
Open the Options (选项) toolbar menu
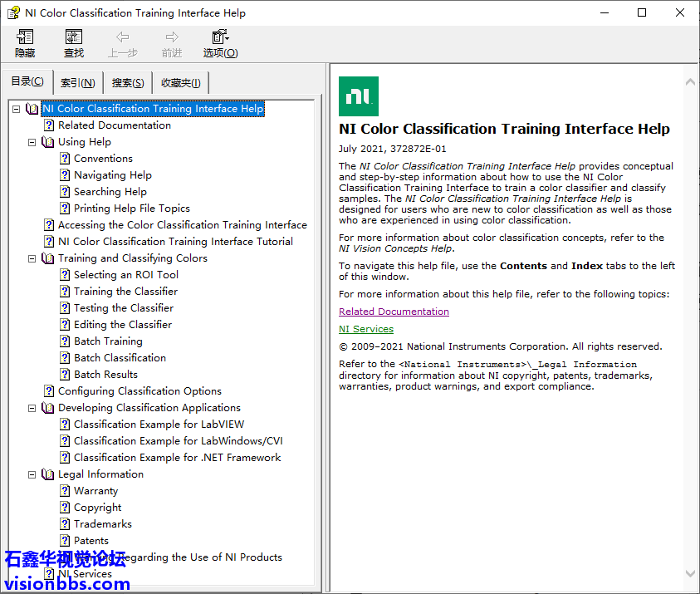220,43
